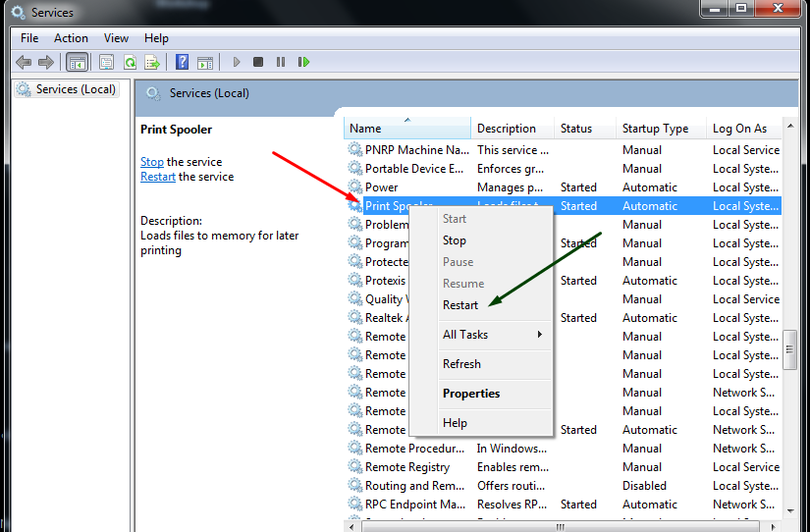Click 'Resolves RP...' description cell

coord(512,505)
